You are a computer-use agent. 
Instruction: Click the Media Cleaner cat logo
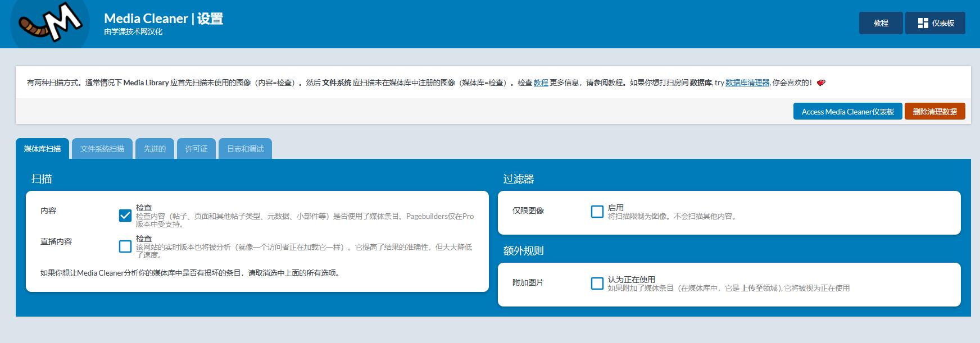point(50,23)
